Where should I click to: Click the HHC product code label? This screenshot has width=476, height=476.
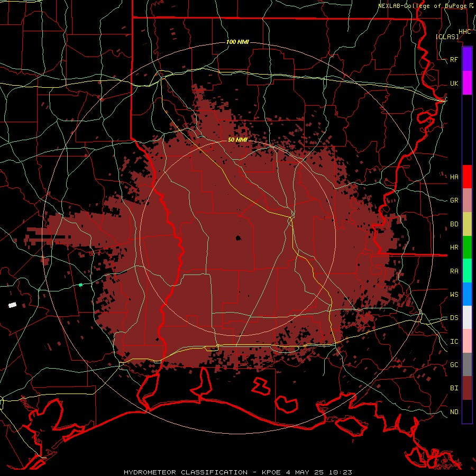pos(465,32)
